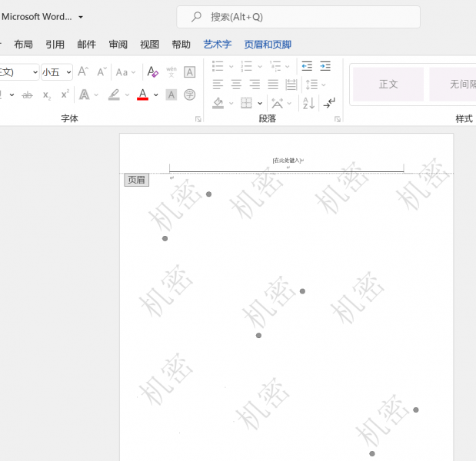
Task: Open the 帮助 tab
Action: 181,45
